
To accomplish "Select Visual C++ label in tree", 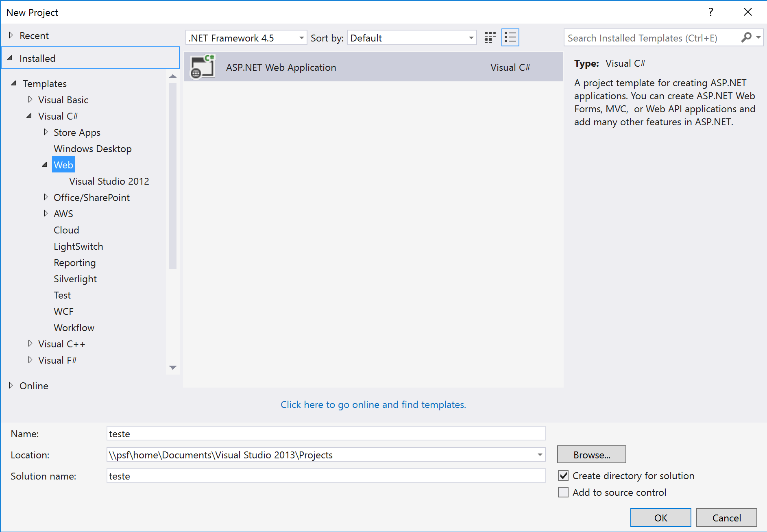I will click(62, 344).
